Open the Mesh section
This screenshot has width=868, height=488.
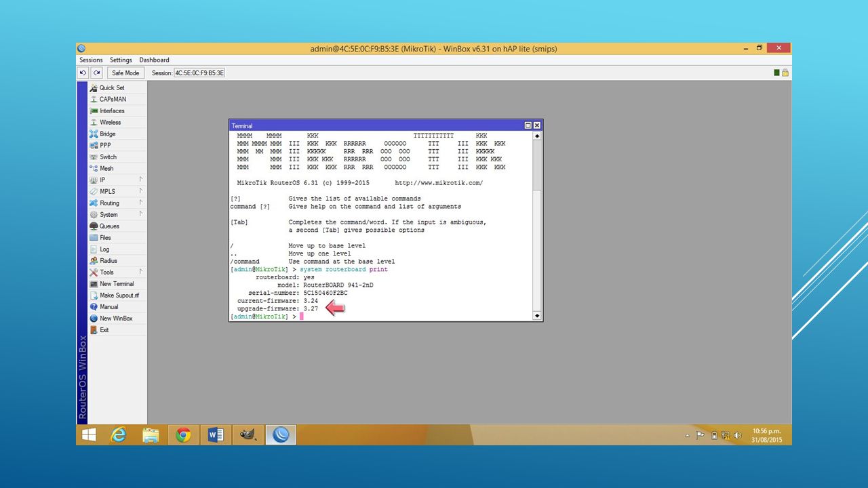(117, 168)
